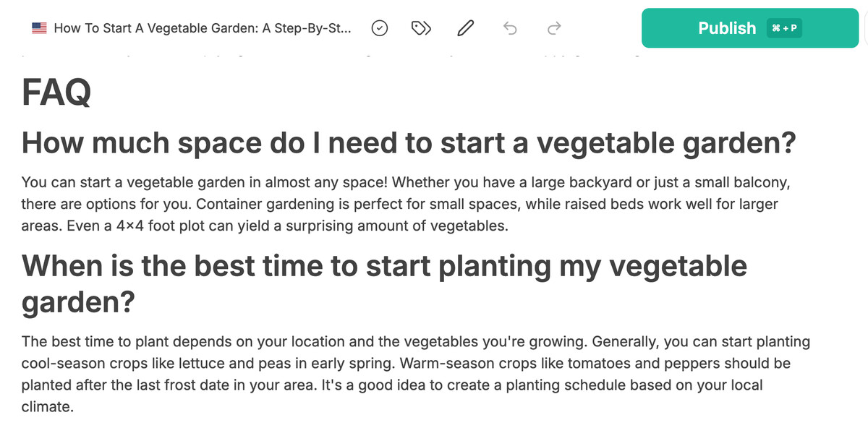
Task: Click the vegetable garden document title
Action: coord(203,28)
